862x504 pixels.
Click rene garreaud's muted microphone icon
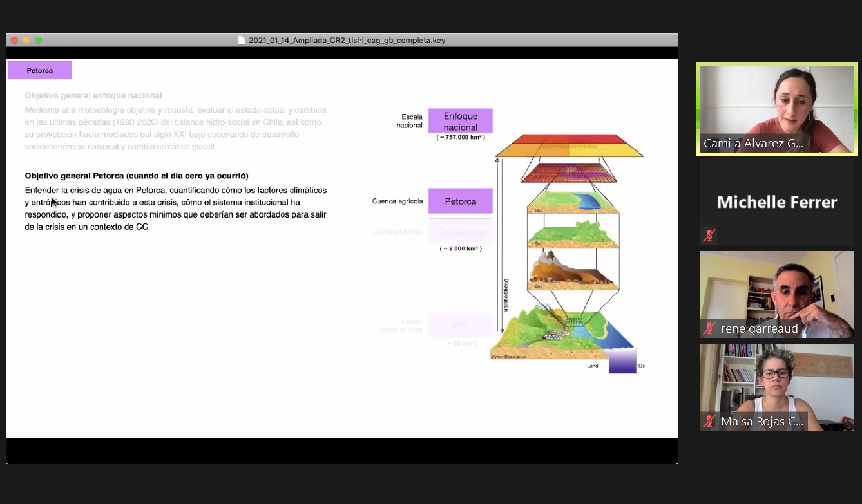pos(709,329)
